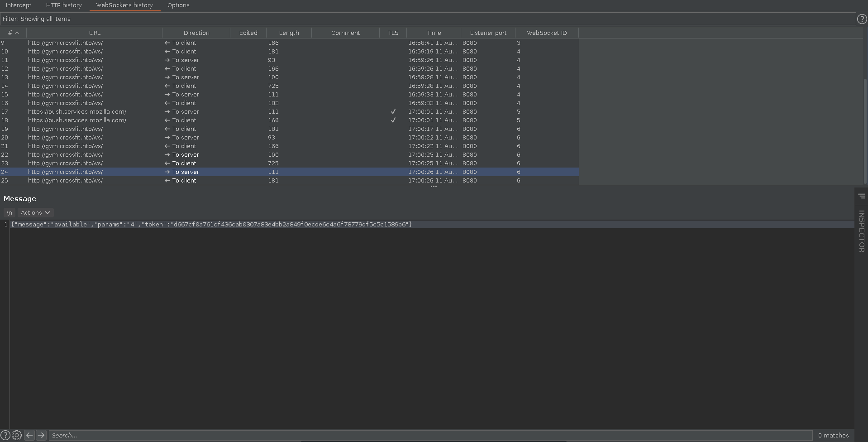Open the Actions dropdown menu
The width and height of the screenshot is (868, 442).
35,213
